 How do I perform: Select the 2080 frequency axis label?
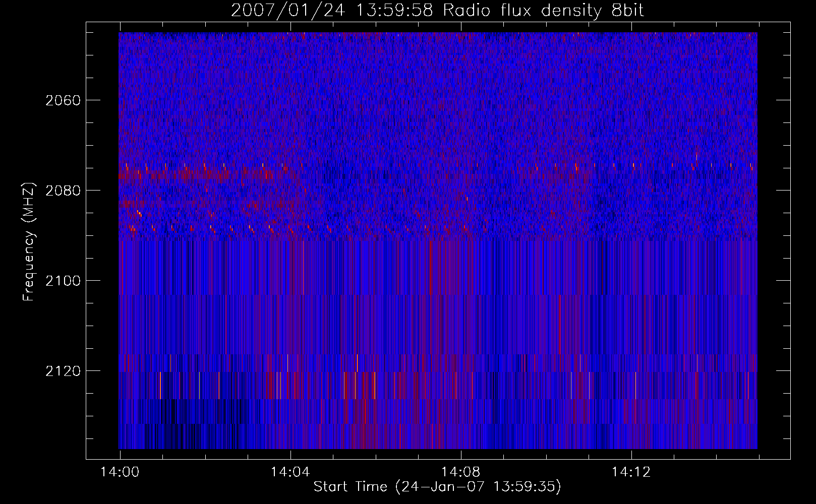point(63,191)
